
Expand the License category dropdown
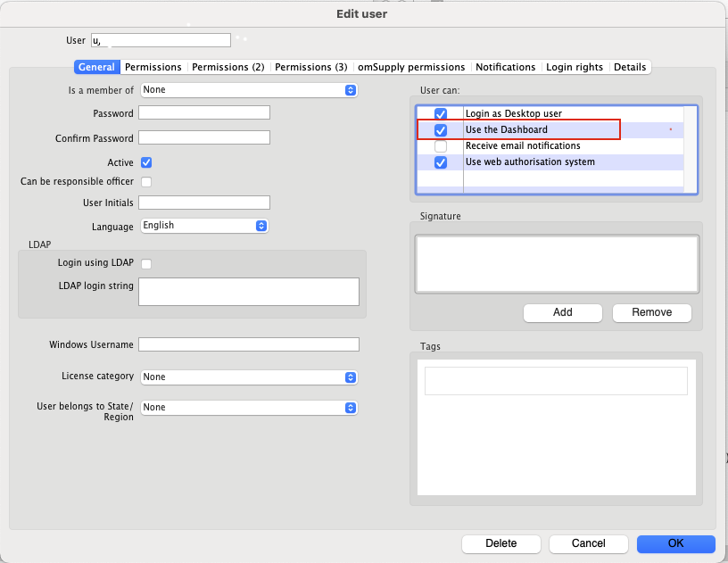coord(249,377)
